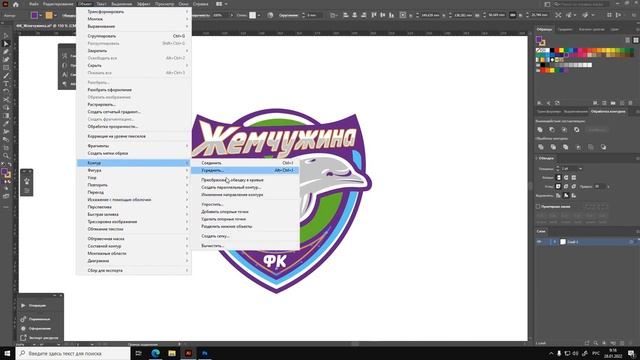Viewport: 640px width, 360px height.
Task: Open Microsoft Edge from the taskbar
Action: tap(156, 353)
